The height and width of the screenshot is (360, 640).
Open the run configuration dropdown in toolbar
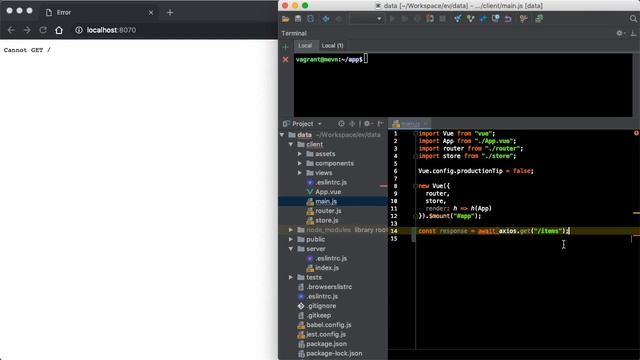[x=366, y=19]
